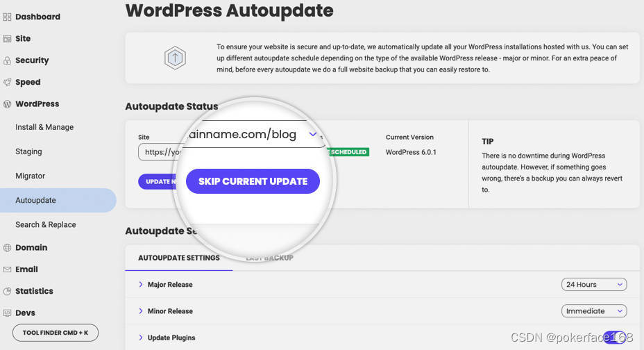Open the Dashboard menu item
The width and height of the screenshot is (644, 350).
[x=37, y=17]
